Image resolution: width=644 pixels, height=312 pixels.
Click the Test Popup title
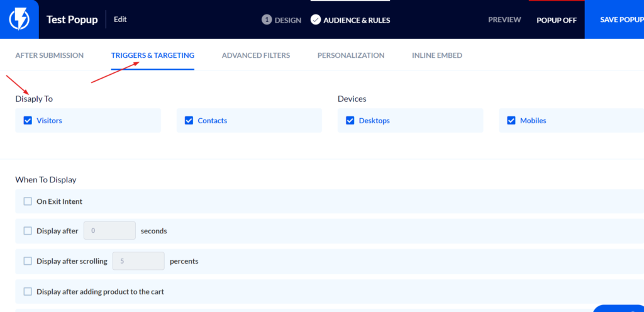tap(72, 19)
